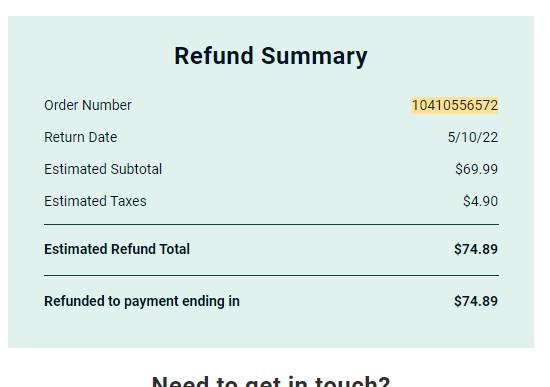Click the highlighted order number 10410556572
This screenshot has width=550, height=387.
[455, 105]
